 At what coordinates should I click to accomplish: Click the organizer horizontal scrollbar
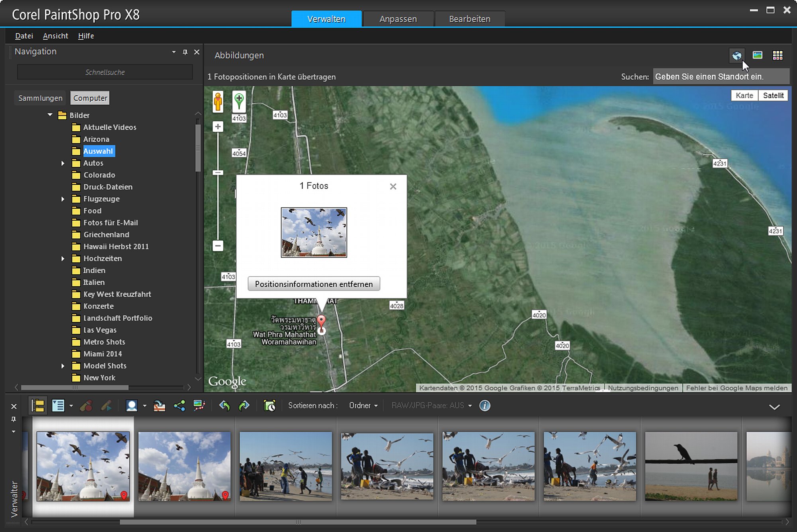tap(298, 522)
